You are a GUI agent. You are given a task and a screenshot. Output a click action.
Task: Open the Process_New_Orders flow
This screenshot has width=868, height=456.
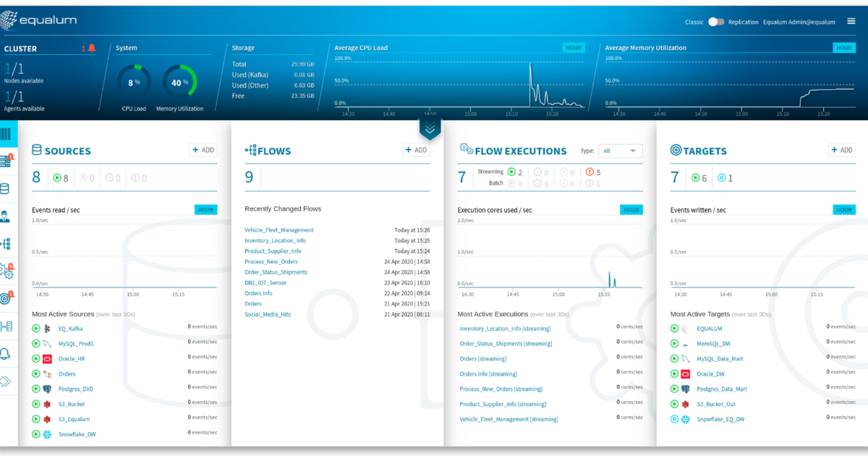click(271, 261)
